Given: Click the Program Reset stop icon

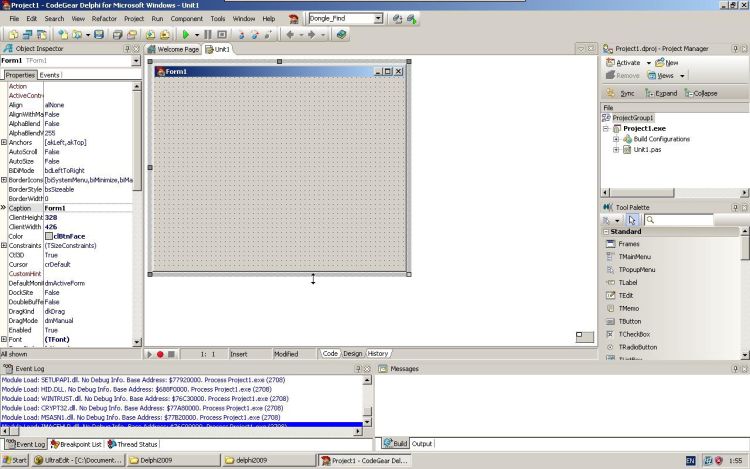Looking at the screenshot, I should pos(222,34).
